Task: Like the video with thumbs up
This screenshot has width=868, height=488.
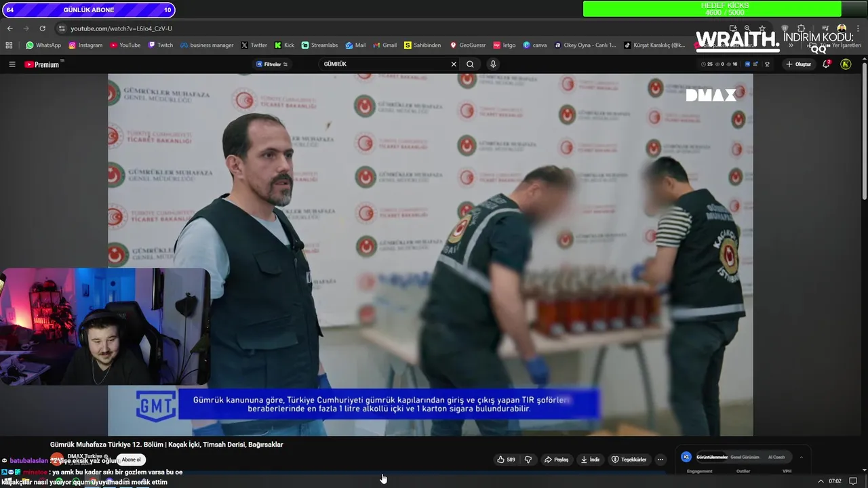Action: [x=507, y=460]
